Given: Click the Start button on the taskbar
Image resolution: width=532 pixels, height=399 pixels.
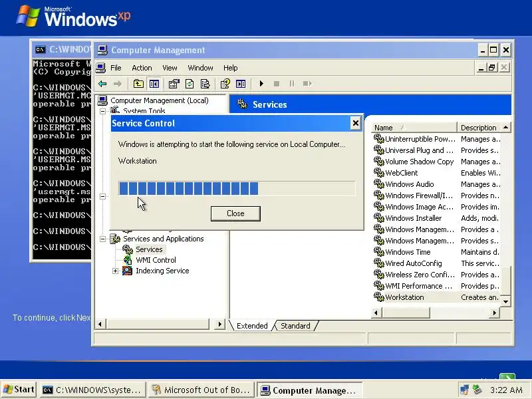Looking at the screenshot, I should tap(19, 390).
